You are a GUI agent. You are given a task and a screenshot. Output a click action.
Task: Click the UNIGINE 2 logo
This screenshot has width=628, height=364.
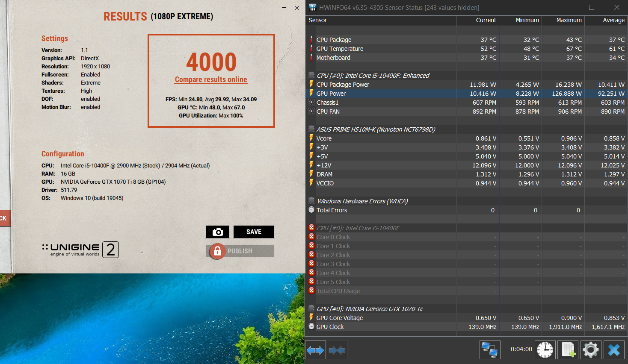[80, 250]
